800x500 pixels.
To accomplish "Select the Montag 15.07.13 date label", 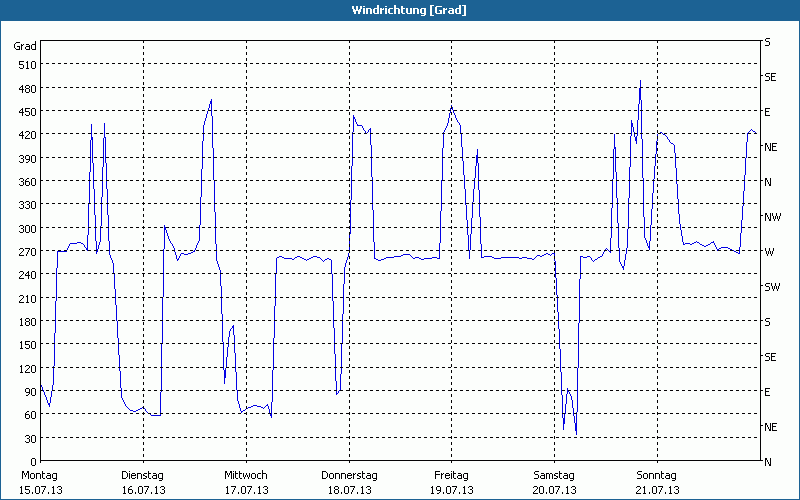I will [40, 482].
